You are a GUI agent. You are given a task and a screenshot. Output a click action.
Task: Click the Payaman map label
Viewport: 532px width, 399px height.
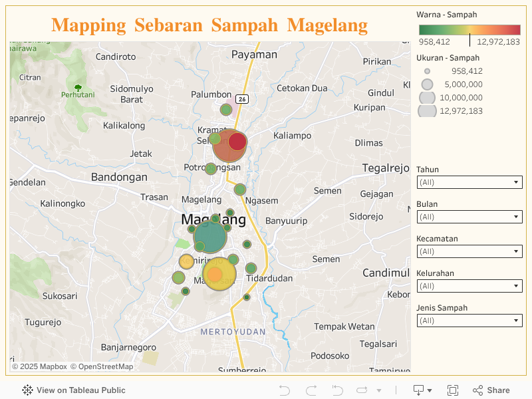pos(254,55)
